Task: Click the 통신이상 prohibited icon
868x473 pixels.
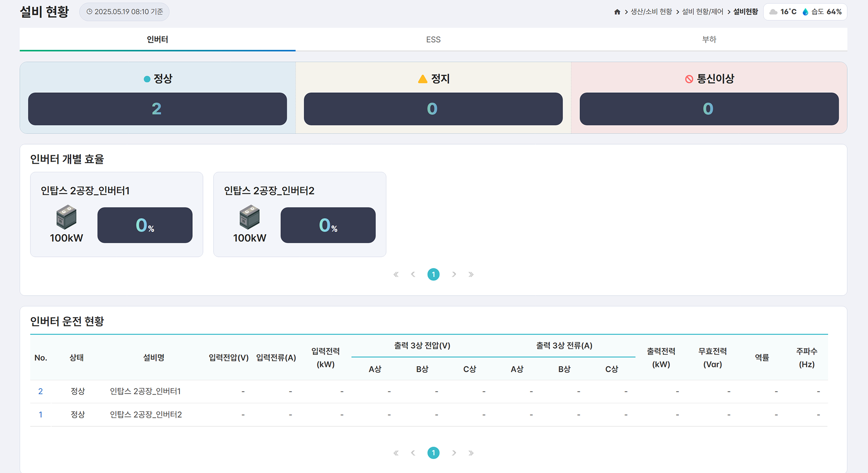Action: [x=689, y=79]
